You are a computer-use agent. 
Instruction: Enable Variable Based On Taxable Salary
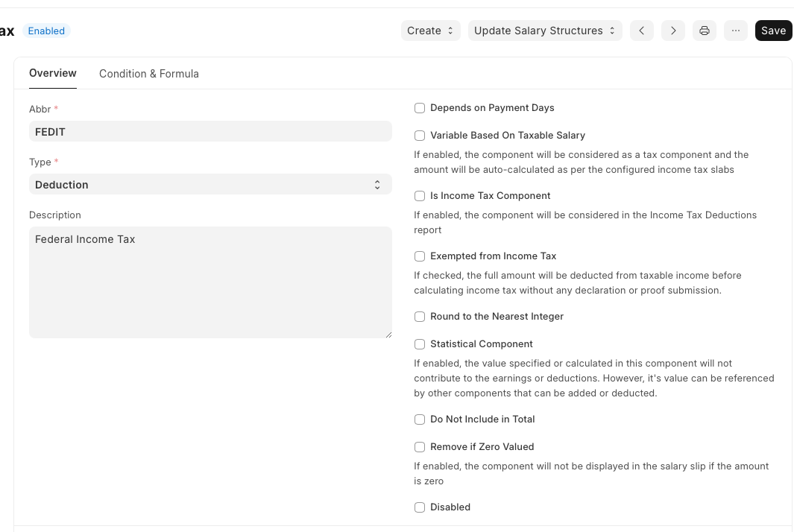[419, 136]
